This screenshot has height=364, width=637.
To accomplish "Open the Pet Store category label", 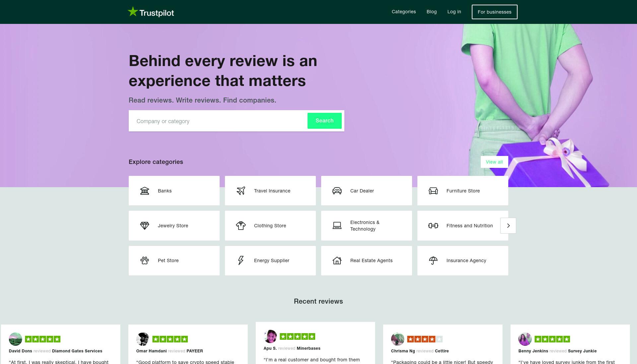I will 168,260.
